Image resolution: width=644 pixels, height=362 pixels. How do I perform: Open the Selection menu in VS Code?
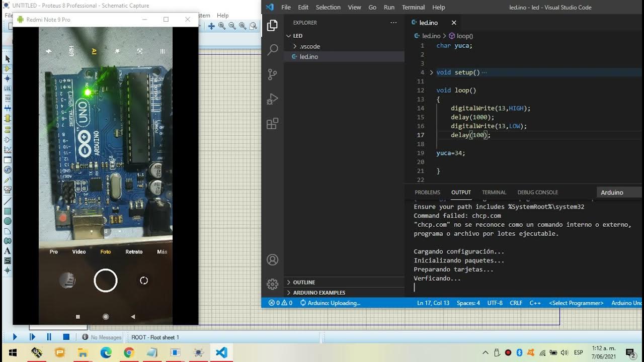pos(328,8)
